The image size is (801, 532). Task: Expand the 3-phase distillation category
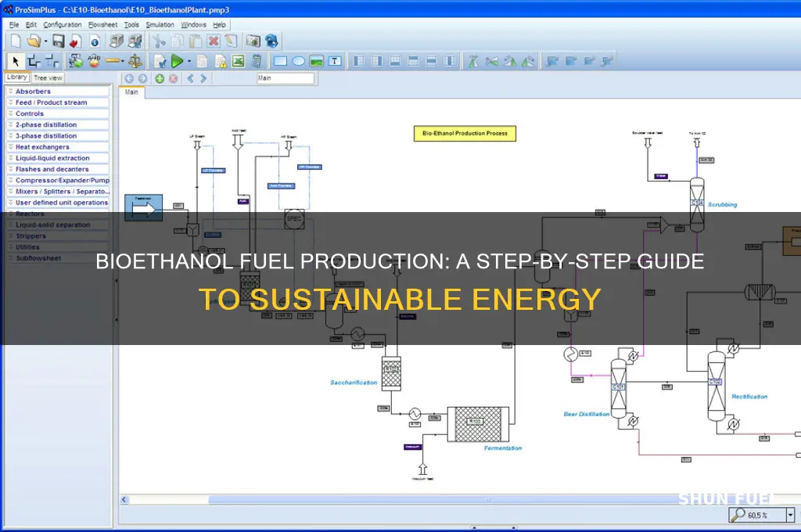pos(58,136)
